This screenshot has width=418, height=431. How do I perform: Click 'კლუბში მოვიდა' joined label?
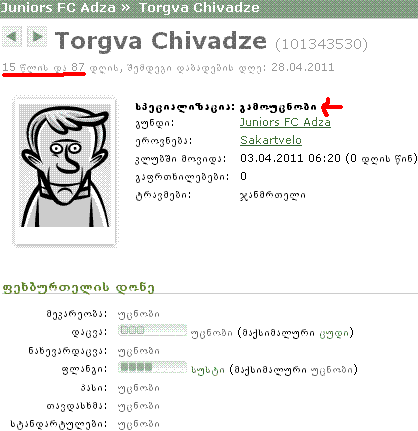coord(180,159)
